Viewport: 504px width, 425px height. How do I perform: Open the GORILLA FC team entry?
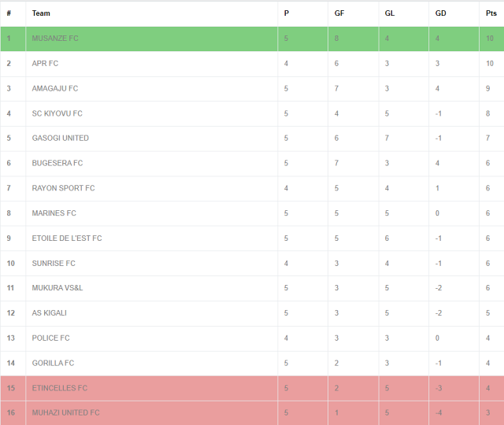coord(53,363)
